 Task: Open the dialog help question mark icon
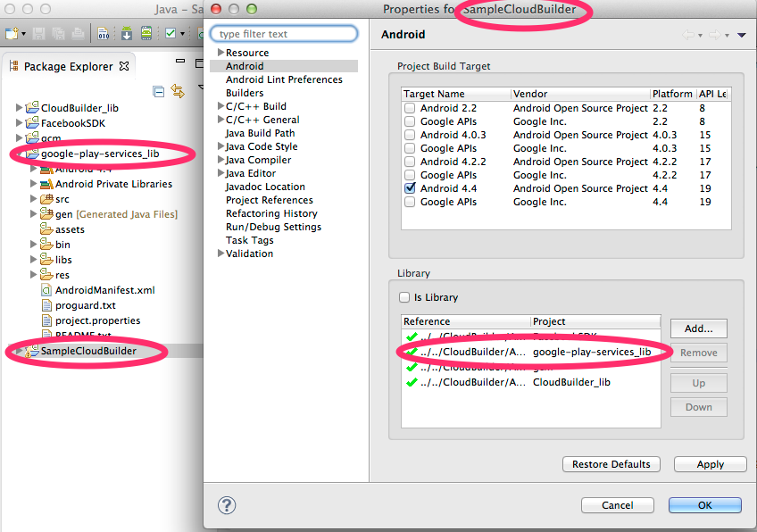[x=227, y=505]
